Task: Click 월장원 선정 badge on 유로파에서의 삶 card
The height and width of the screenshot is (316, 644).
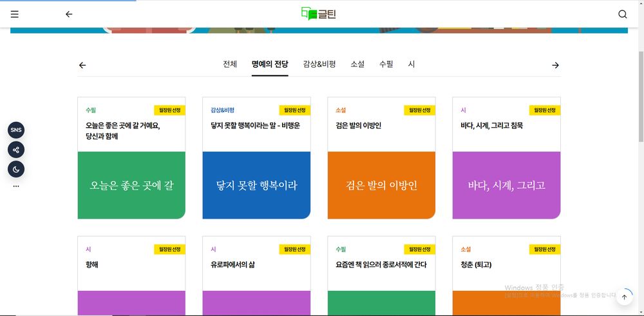Action: click(x=295, y=250)
